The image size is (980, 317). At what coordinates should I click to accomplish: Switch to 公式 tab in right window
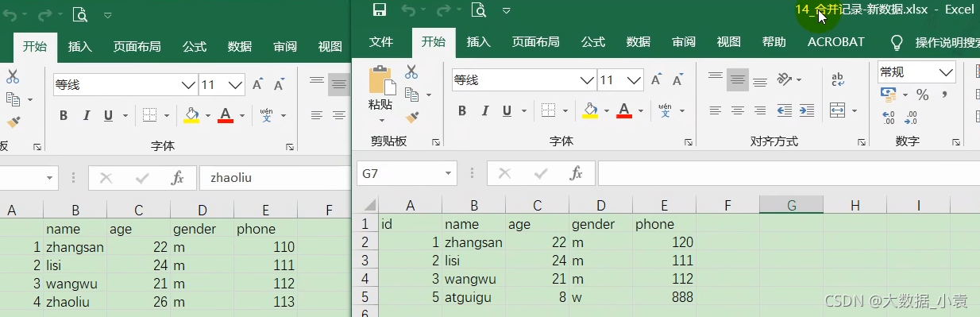tap(592, 42)
